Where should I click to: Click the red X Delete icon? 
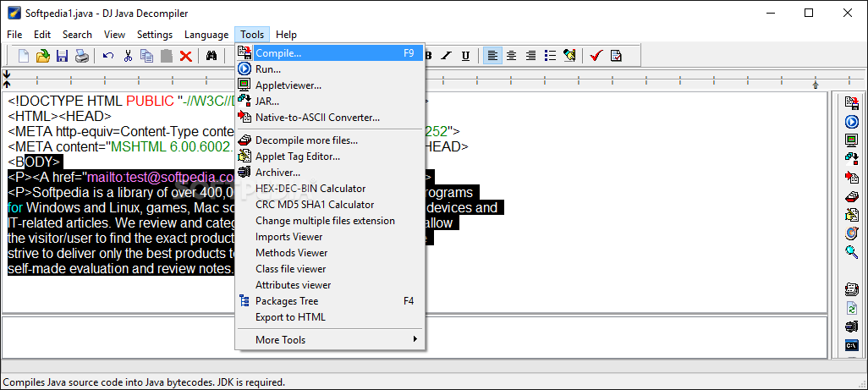coord(185,56)
